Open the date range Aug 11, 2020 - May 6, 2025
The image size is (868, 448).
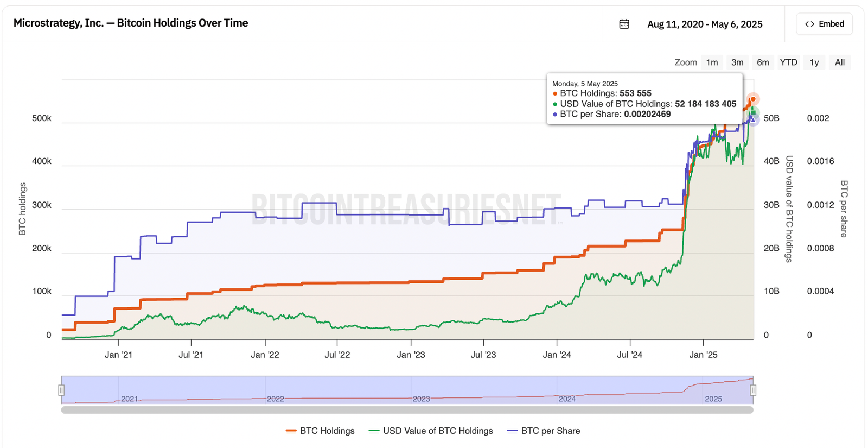(x=704, y=24)
